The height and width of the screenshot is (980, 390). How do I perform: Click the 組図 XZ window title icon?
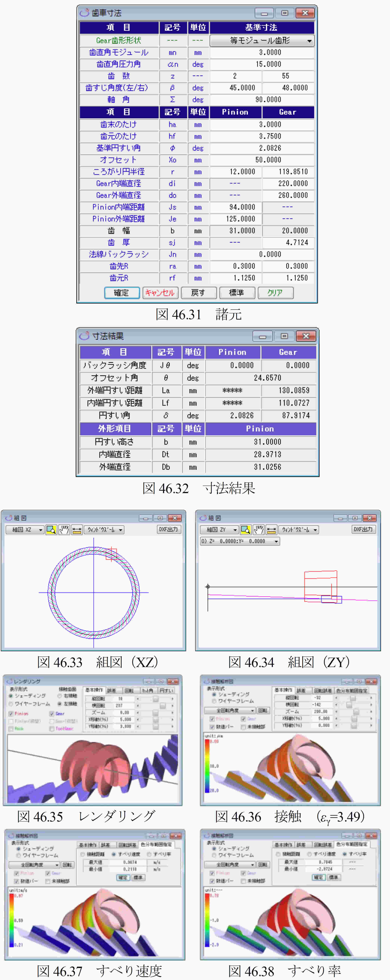pyautogui.click(x=8, y=518)
